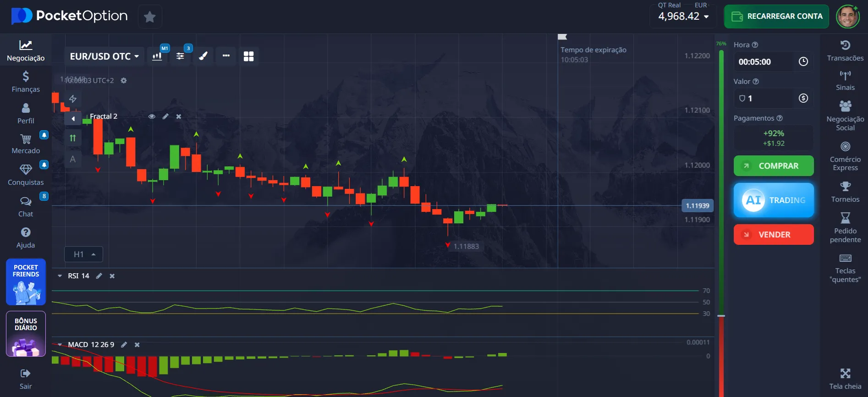Open the three-dots more options menu
Image resolution: width=868 pixels, height=397 pixels.
pos(226,56)
